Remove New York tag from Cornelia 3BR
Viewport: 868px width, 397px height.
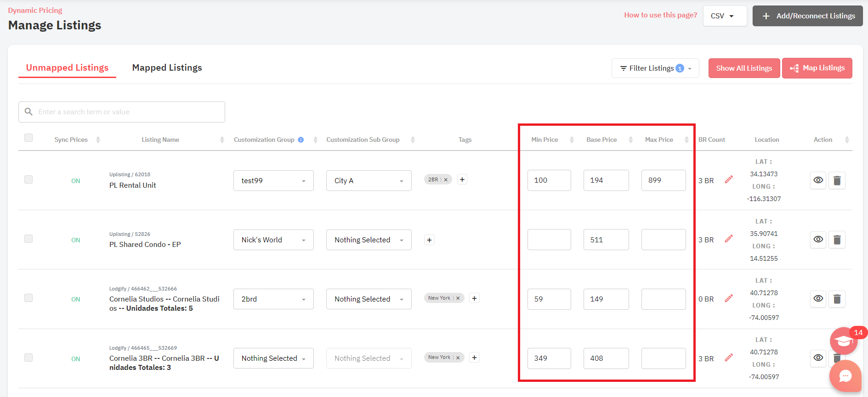point(458,358)
